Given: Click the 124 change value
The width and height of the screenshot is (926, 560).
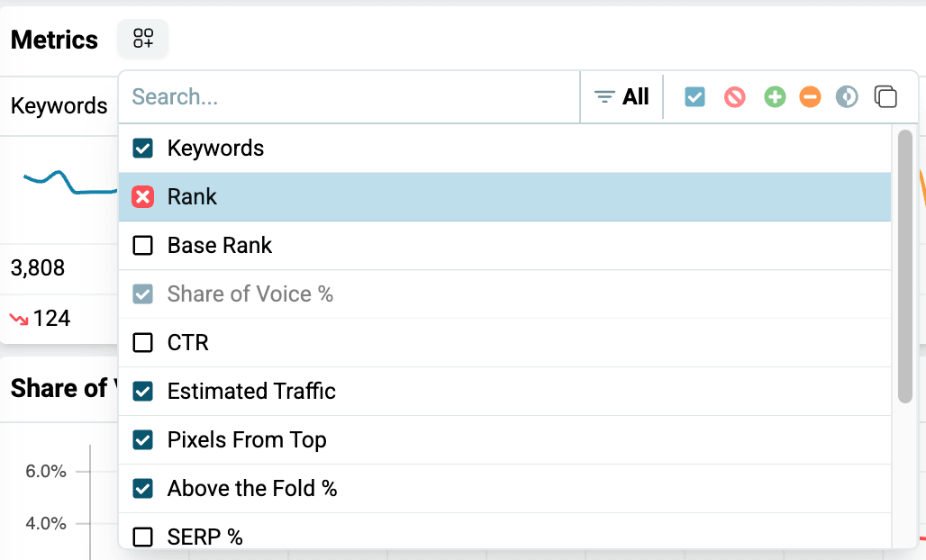Looking at the screenshot, I should pyautogui.click(x=52, y=319).
